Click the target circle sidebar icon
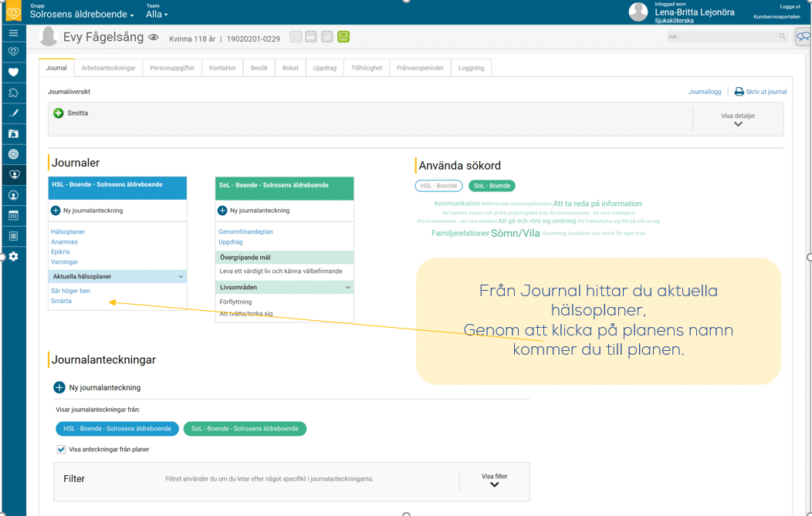The image size is (812, 516). (13, 154)
